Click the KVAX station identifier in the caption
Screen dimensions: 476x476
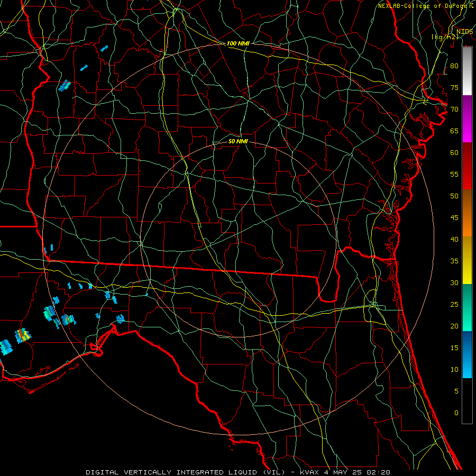coord(310,472)
